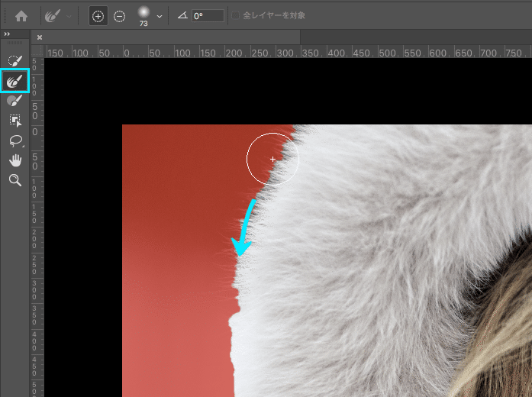This screenshot has height=397, width=532.
Task: Click the angle field showing 0°
Action: point(208,15)
